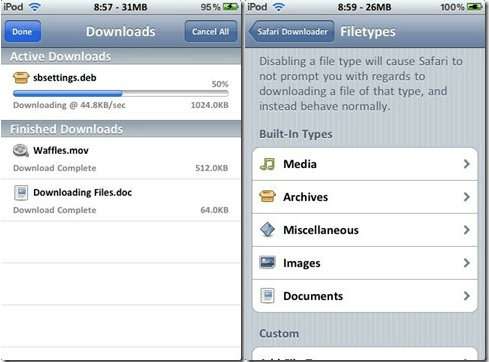Click the Downloading Files.doc document icon
This screenshot has width=489, height=362.
[21, 192]
